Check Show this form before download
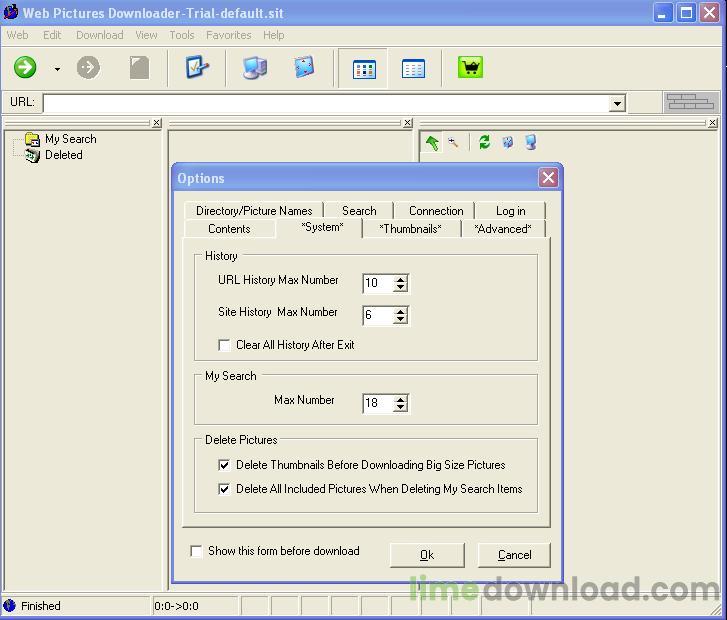 [196, 551]
